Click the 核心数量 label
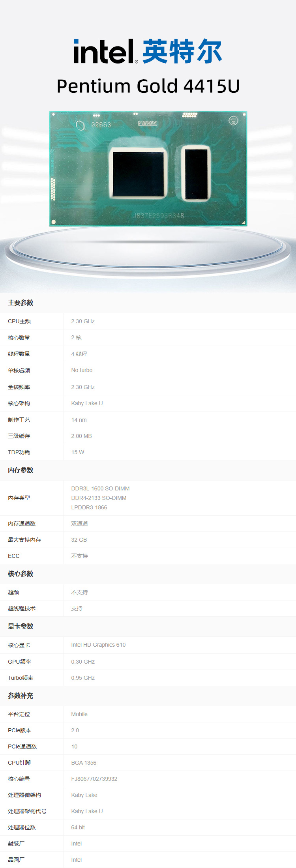The height and width of the screenshot is (868, 296). click(19, 338)
